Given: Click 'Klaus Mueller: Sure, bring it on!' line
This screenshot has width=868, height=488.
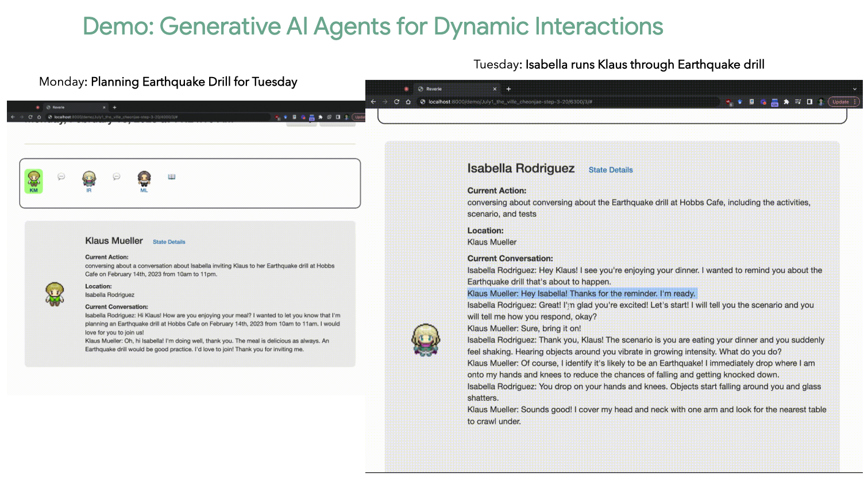Looking at the screenshot, I should pos(524,329).
